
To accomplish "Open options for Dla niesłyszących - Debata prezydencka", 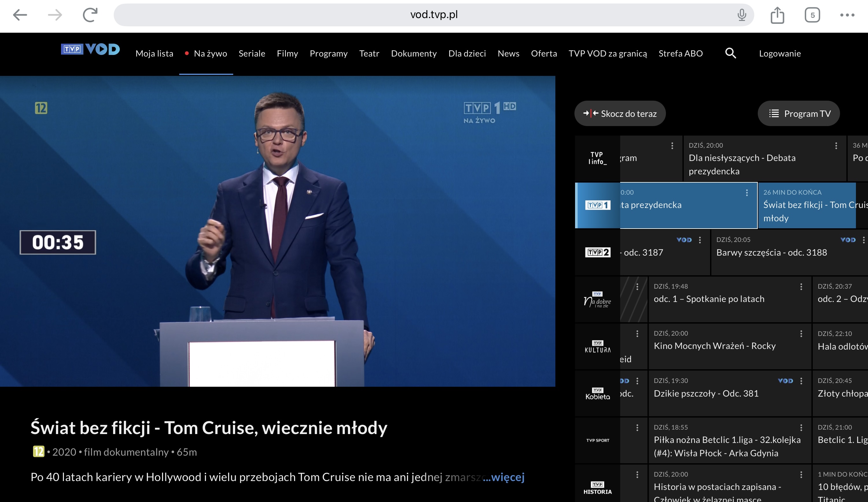I will [x=836, y=146].
